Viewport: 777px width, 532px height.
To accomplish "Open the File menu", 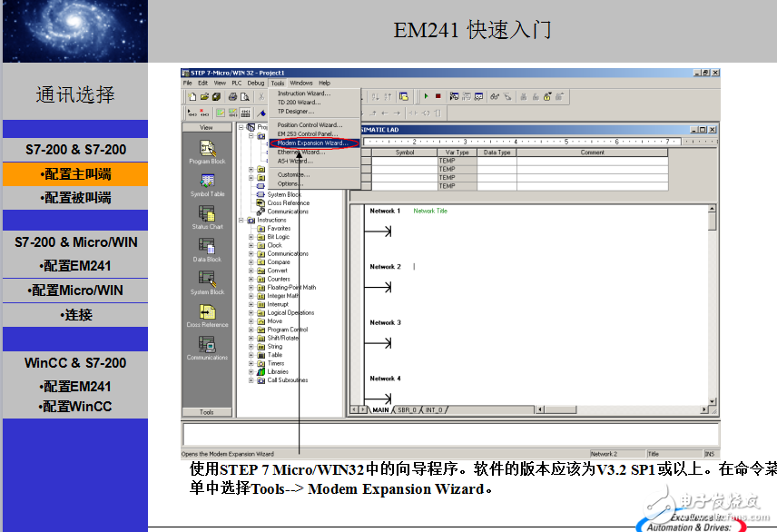I will click(x=187, y=83).
